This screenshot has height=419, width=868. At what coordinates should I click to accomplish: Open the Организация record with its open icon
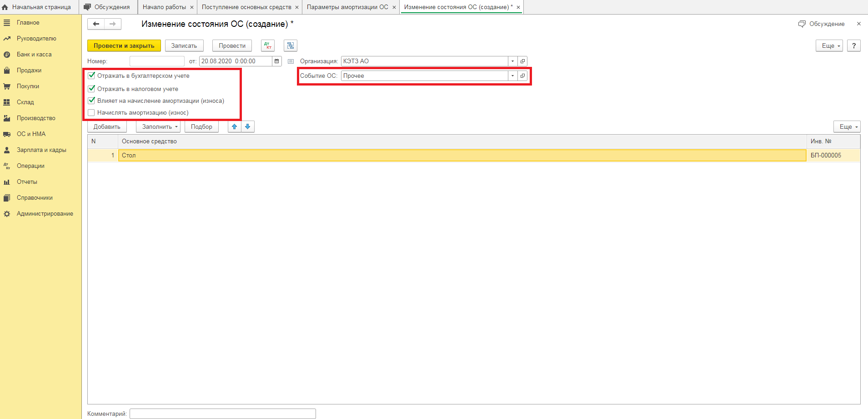pyautogui.click(x=522, y=61)
